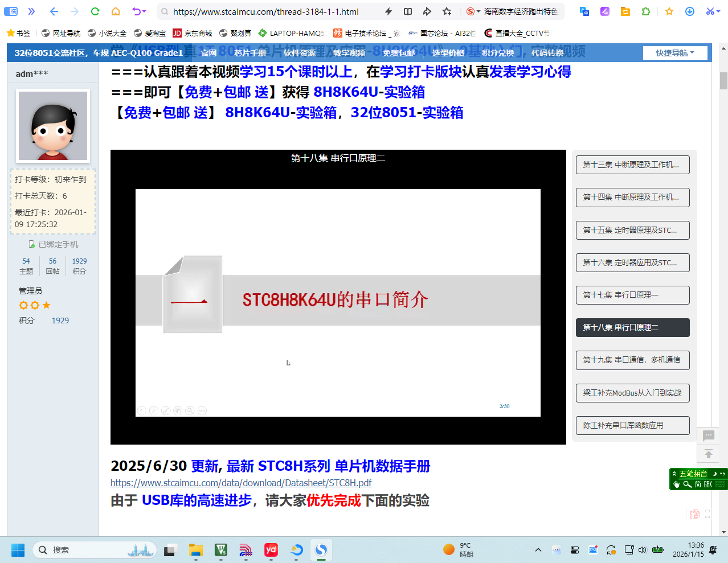Expand hidden icons chevron in system tray
728x563 pixels.
[538, 550]
